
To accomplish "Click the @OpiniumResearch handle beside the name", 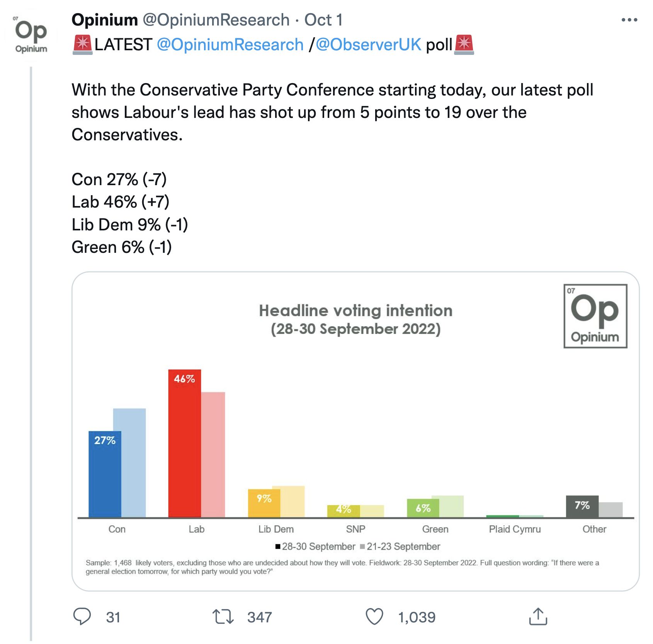I will click(216, 20).
